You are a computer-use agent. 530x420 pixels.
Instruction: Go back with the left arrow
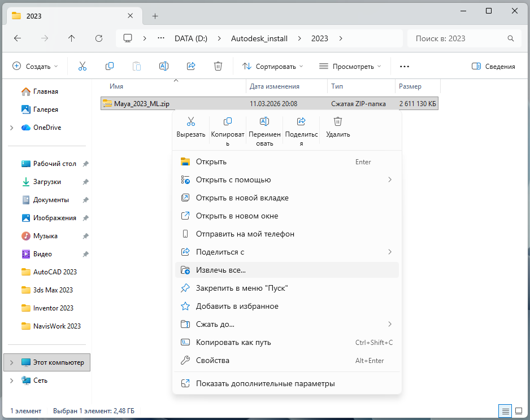(x=18, y=38)
